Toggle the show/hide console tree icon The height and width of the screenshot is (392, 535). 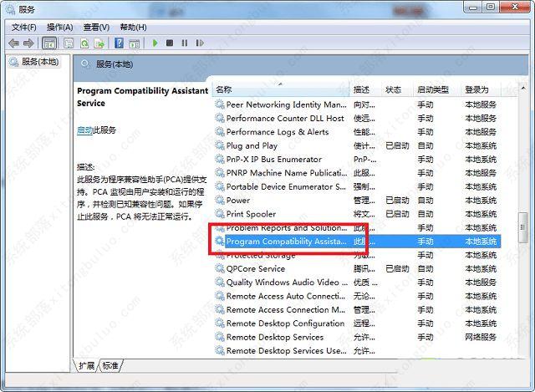coord(50,43)
